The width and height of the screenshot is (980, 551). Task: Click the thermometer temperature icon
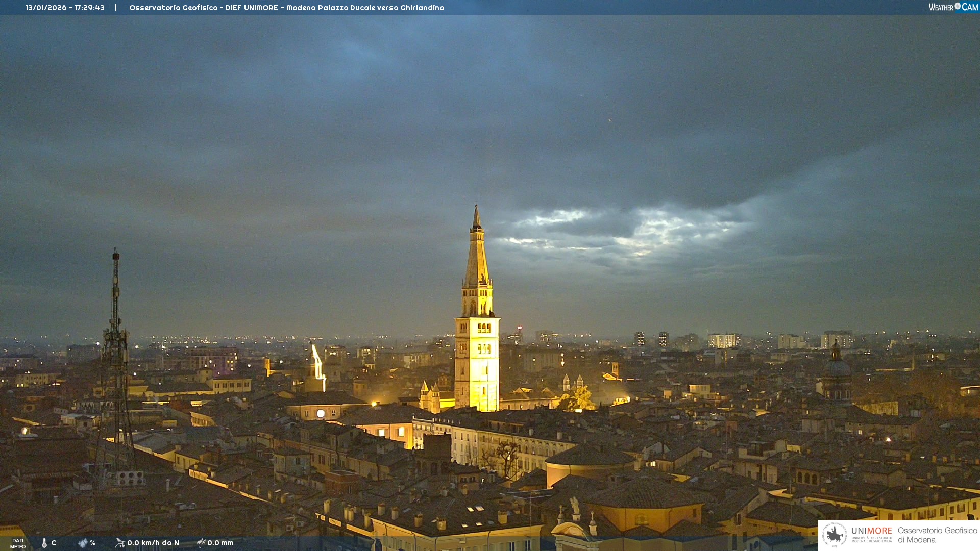(x=44, y=543)
